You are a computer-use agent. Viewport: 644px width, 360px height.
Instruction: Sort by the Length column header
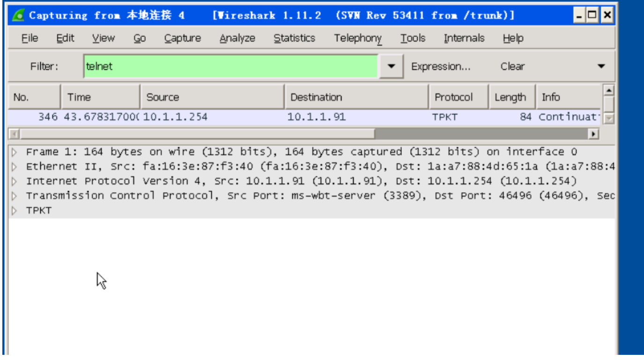pyautogui.click(x=512, y=97)
